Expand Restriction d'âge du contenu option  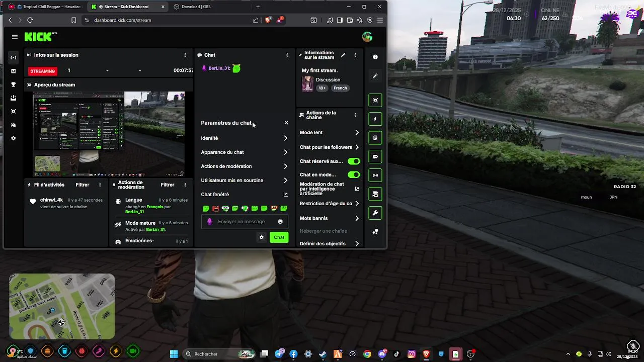coord(330,204)
